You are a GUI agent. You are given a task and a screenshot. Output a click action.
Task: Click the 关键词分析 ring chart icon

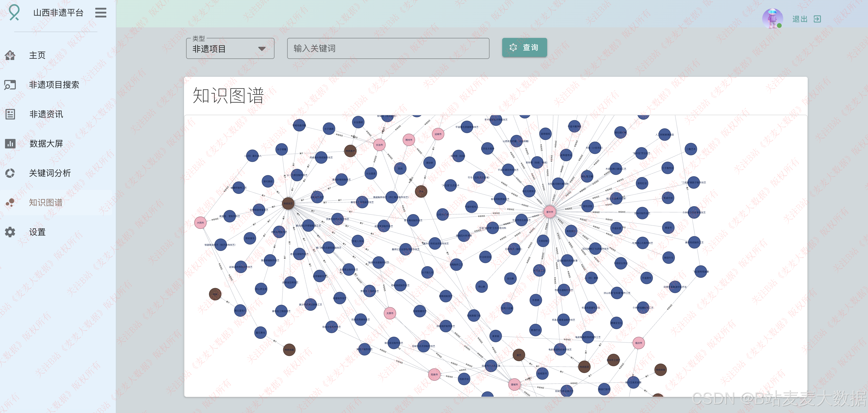point(10,173)
